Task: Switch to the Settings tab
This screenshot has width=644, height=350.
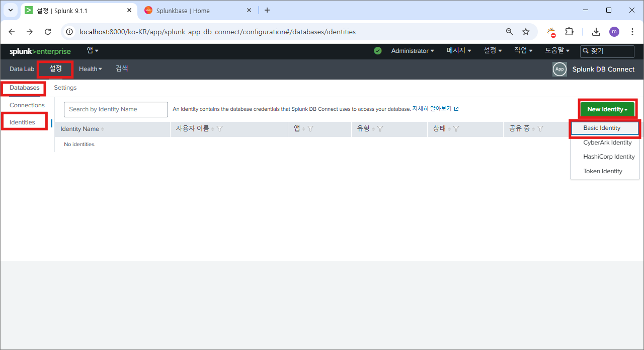Action: 65,88
